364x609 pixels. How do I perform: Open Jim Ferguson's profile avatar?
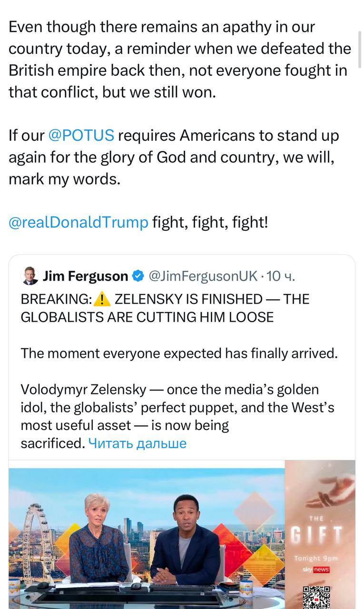pos(30,276)
